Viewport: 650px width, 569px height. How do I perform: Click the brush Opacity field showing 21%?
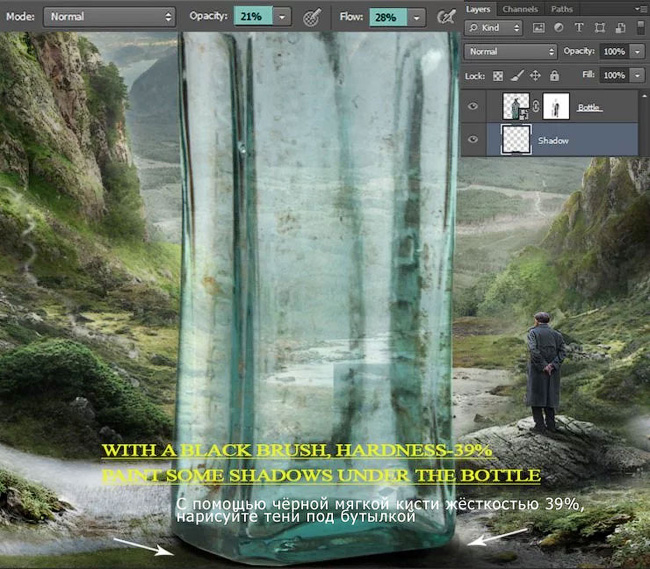coord(253,17)
